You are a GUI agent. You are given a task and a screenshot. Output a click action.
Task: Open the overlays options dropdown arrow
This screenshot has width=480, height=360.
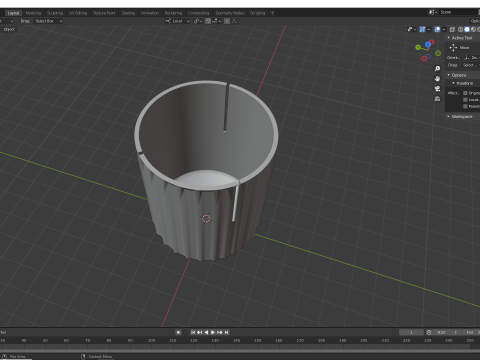tap(444, 29)
